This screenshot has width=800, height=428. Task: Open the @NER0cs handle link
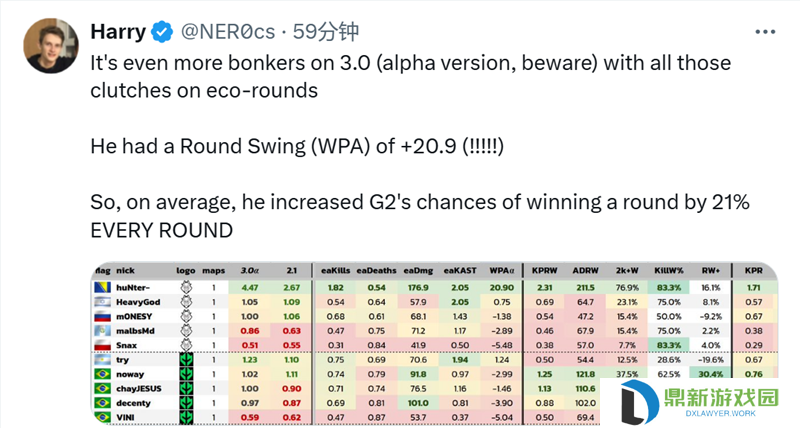(x=228, y=32)
